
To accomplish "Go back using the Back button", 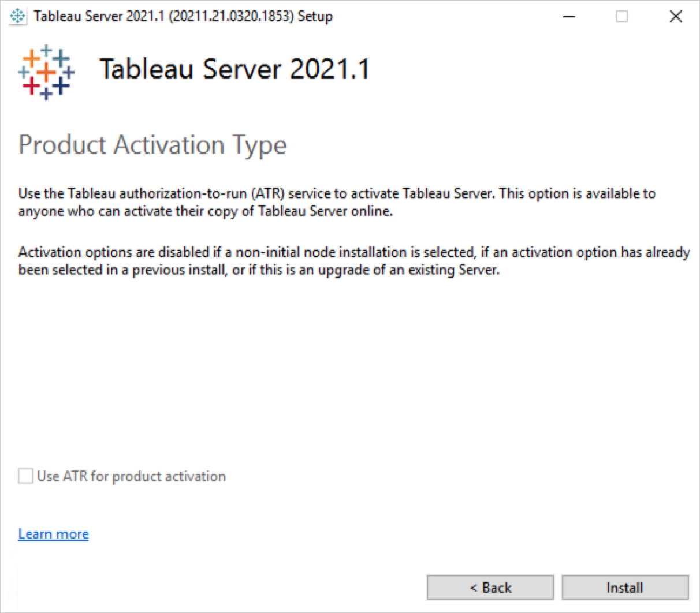I will 490,587.
